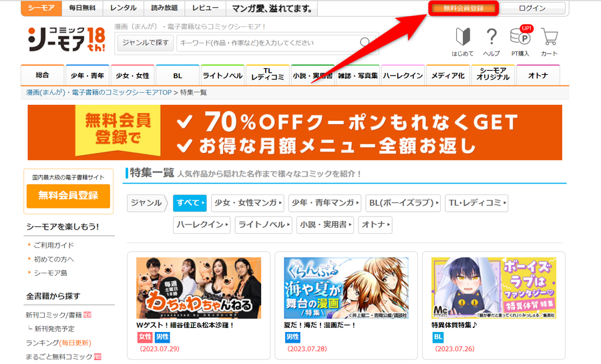This screenshot has height=364, width=601.
Task: Open the レンタル tab
Action: (x=123, y=8)
